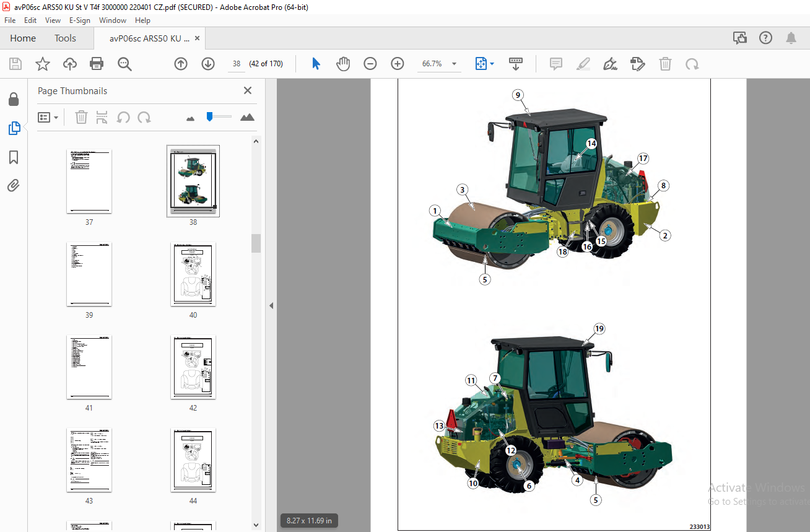
Task: Open the Attachments paperclip panel
Action: point(14,185)
